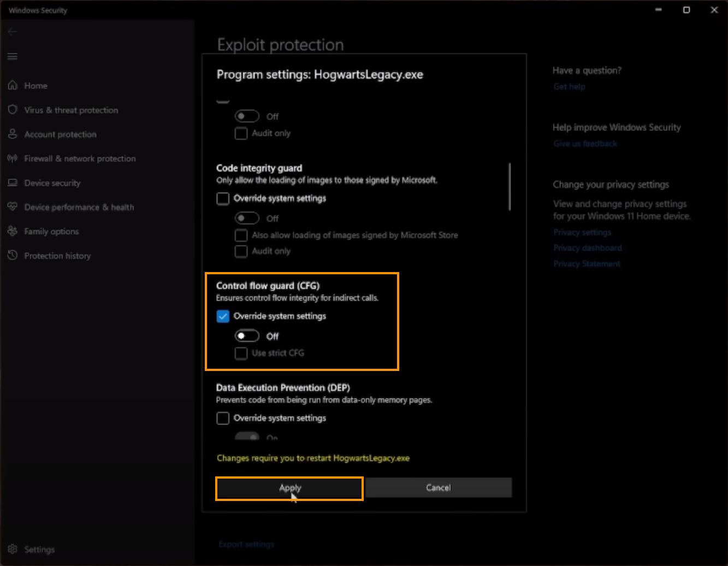Image resolution: width=728 pixels, height=566 pixels.
Task: Open the Home page
Action: click(35, 86)
